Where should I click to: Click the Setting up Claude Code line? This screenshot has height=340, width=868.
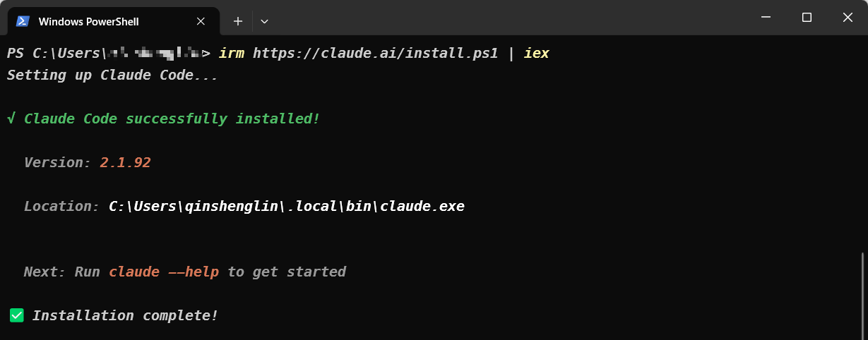point(112,75)
